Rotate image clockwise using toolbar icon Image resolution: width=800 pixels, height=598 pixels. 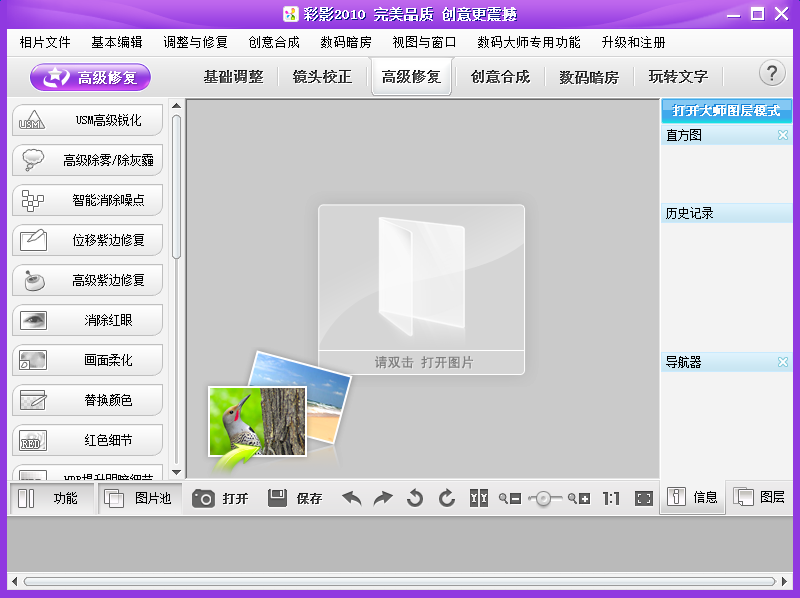[447, 498]
